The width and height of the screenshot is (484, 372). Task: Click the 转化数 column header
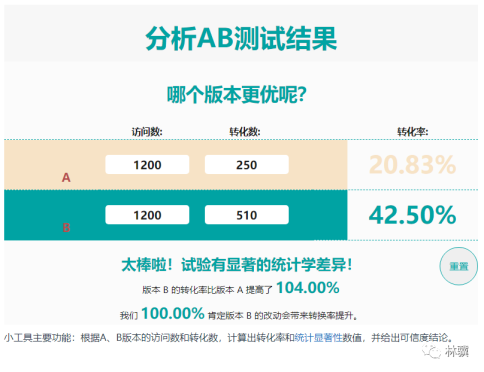tap(245, 132)
